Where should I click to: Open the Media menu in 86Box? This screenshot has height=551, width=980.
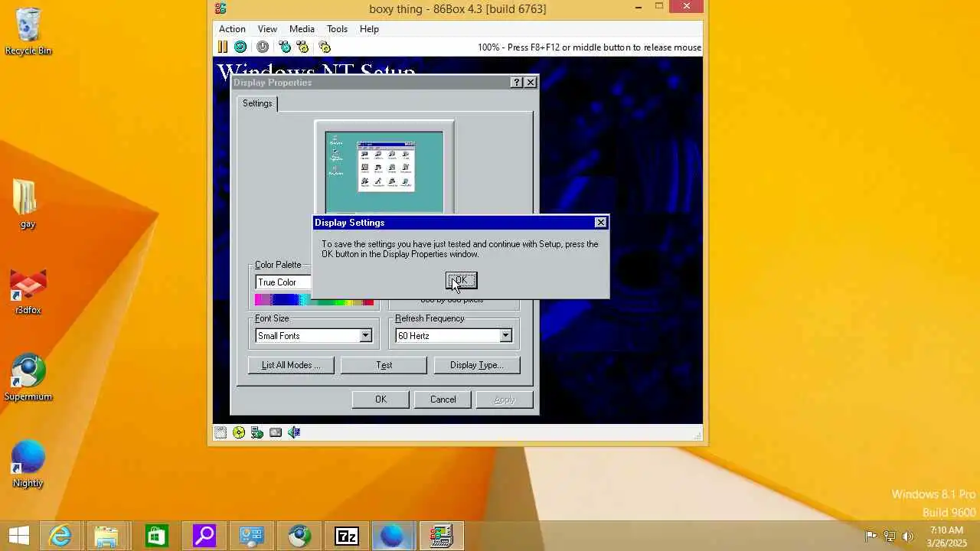pos(302,29)
